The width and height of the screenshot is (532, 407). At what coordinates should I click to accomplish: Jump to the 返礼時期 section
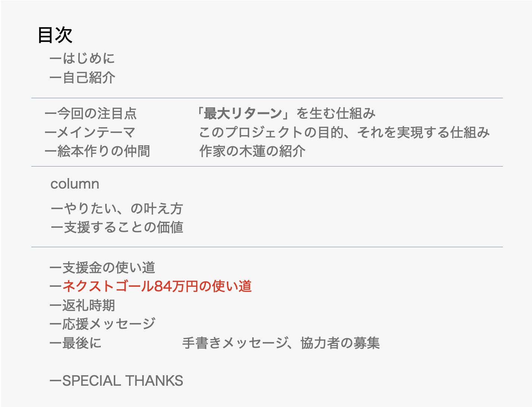click(x=82, y=305)
